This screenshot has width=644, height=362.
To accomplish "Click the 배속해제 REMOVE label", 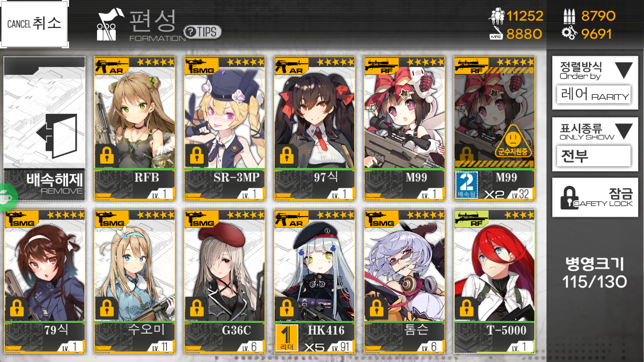I will [x=54, y=184].
